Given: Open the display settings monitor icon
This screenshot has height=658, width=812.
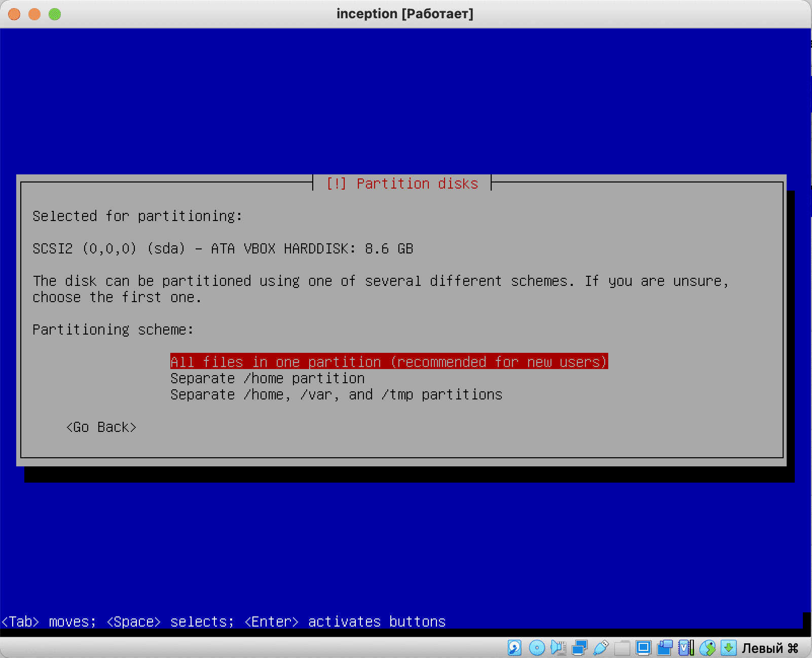Looking at the screenshot, I should point(643,647).
